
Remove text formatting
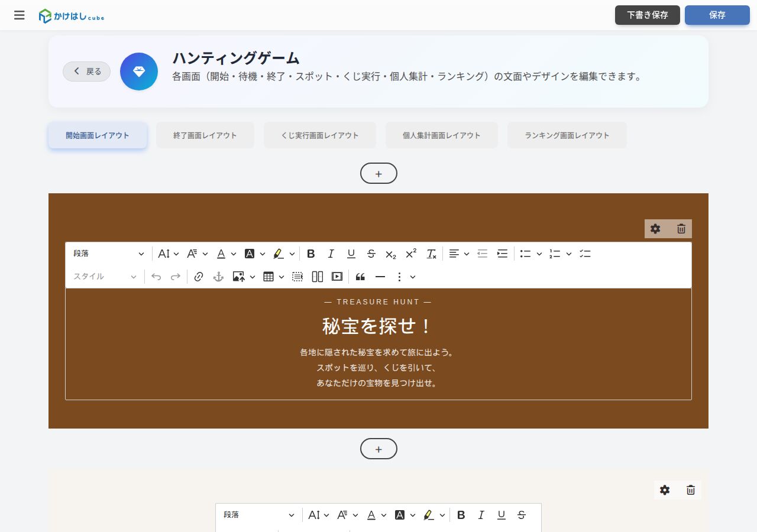click(431, 254)
